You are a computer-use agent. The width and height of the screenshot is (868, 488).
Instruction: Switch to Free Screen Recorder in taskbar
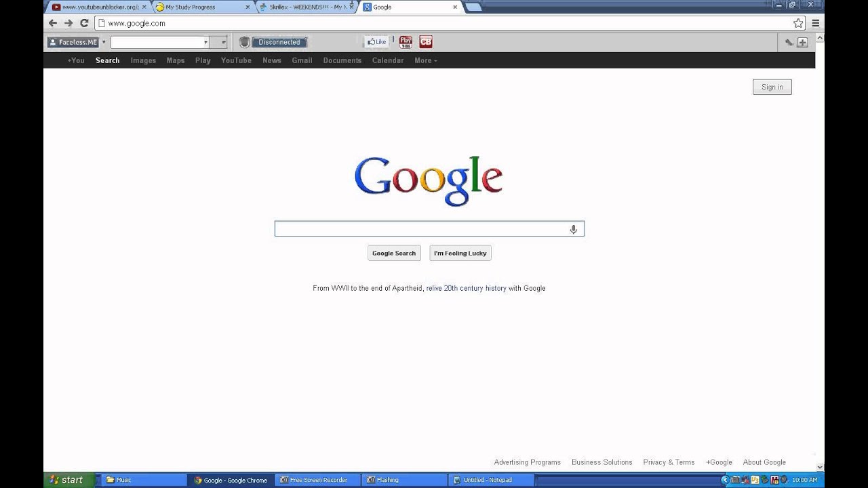317,480
